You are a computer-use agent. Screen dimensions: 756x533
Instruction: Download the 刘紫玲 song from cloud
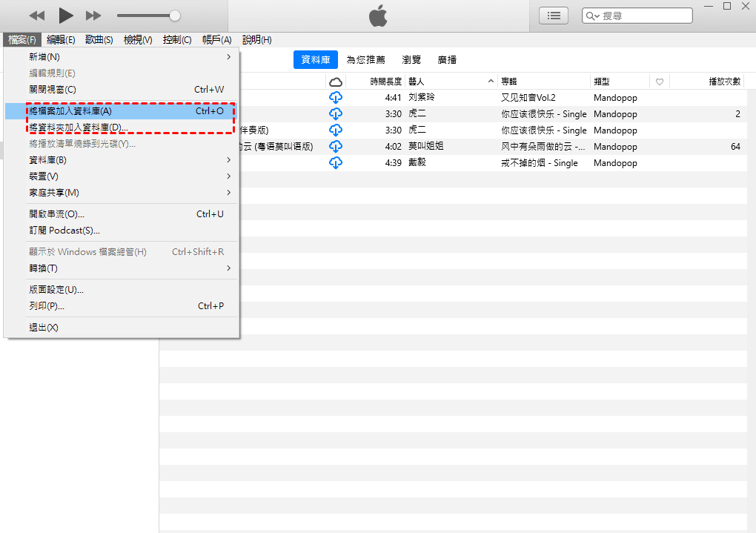point(335,98)
